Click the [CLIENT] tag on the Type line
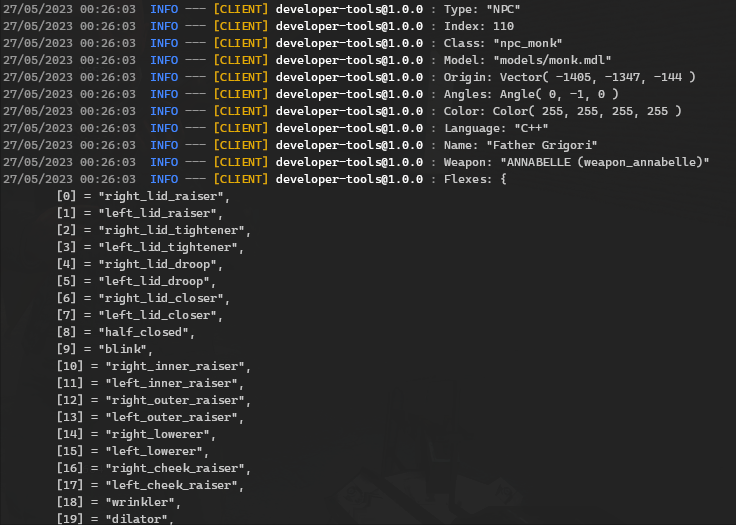 point(241,9)
